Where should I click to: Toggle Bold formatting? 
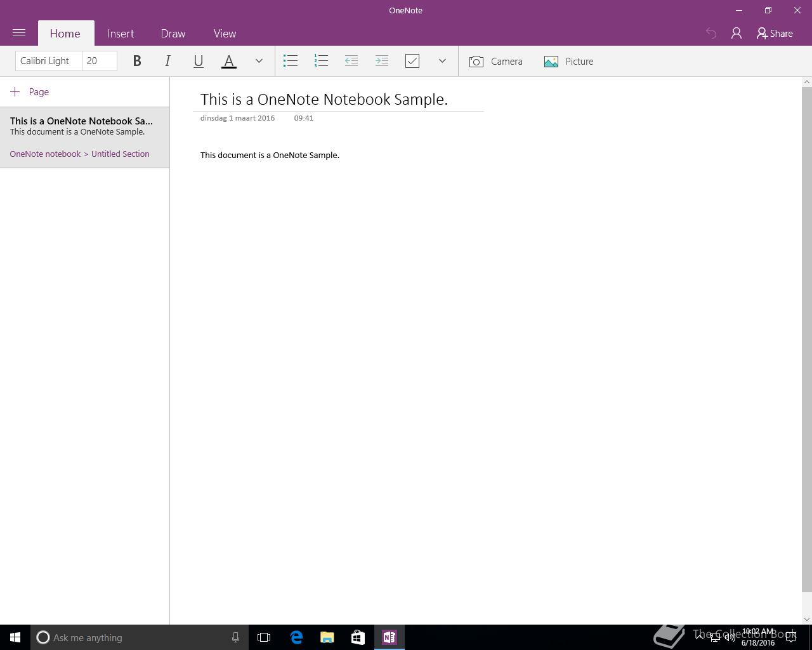tap(137, 61)
